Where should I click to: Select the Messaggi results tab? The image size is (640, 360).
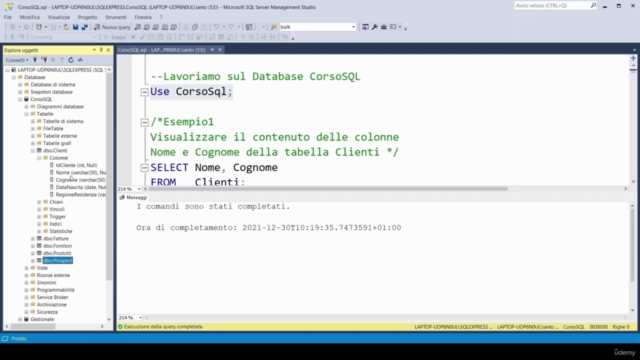[133, 198]
